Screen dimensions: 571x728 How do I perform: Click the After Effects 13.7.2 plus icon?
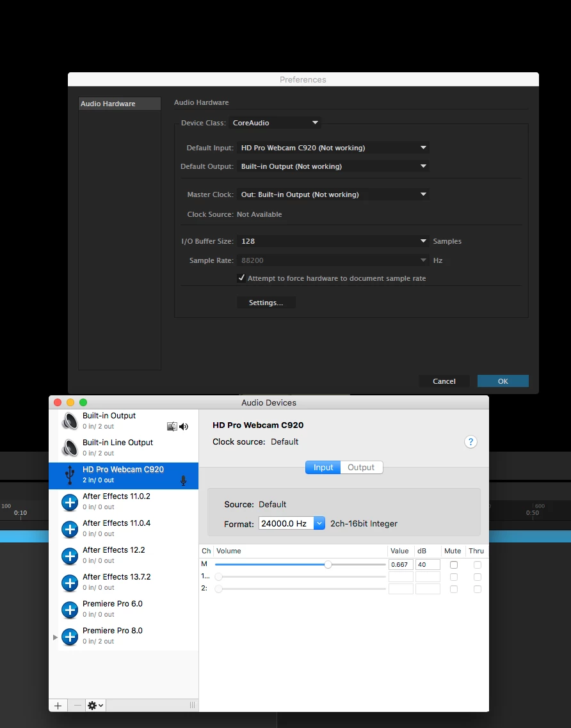click(x=70, y=583)
